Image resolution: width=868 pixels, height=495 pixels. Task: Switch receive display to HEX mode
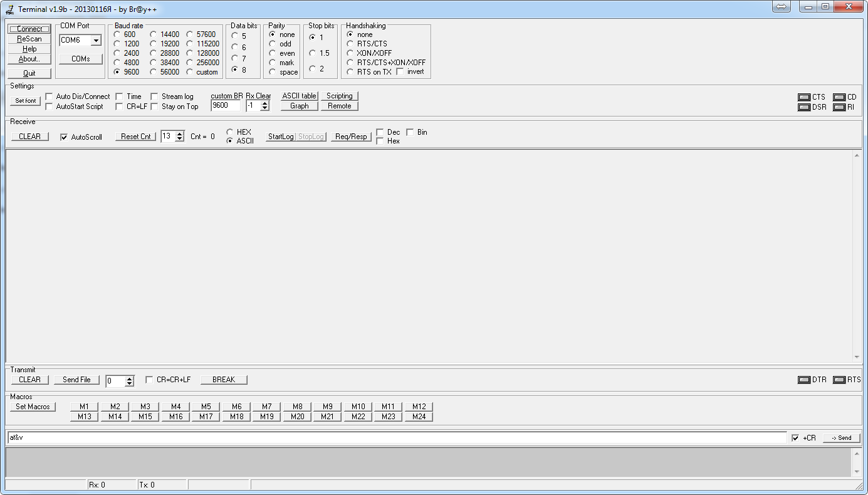click(229, 132)
